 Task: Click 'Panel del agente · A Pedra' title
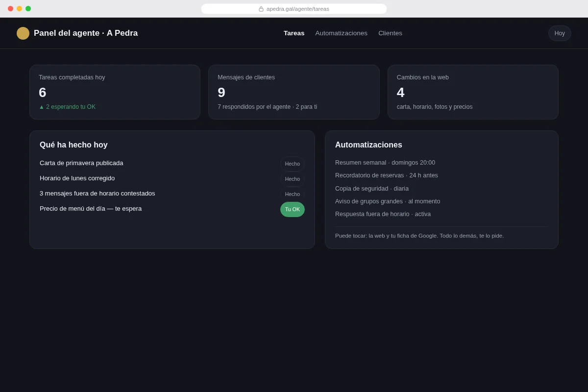(x=86, y=33)
